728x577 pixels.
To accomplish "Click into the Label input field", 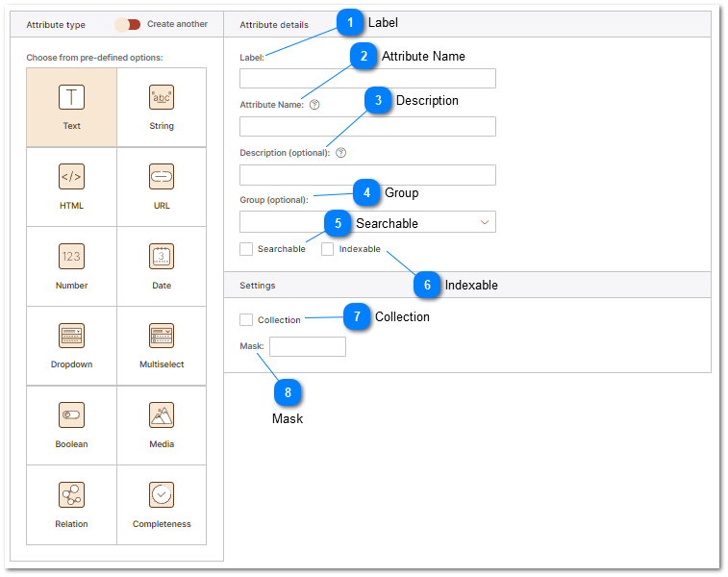I will click(x=367, y=79).
